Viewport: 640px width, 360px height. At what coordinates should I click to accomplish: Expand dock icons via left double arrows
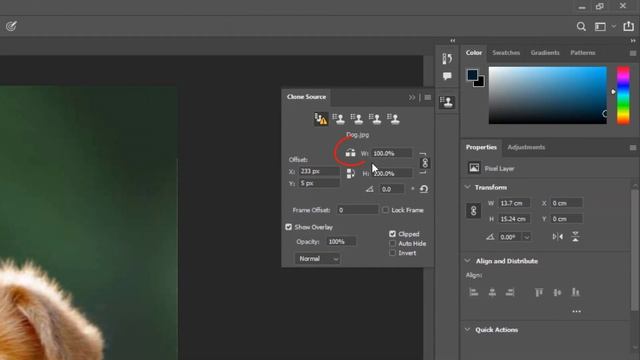coord(453,41)
